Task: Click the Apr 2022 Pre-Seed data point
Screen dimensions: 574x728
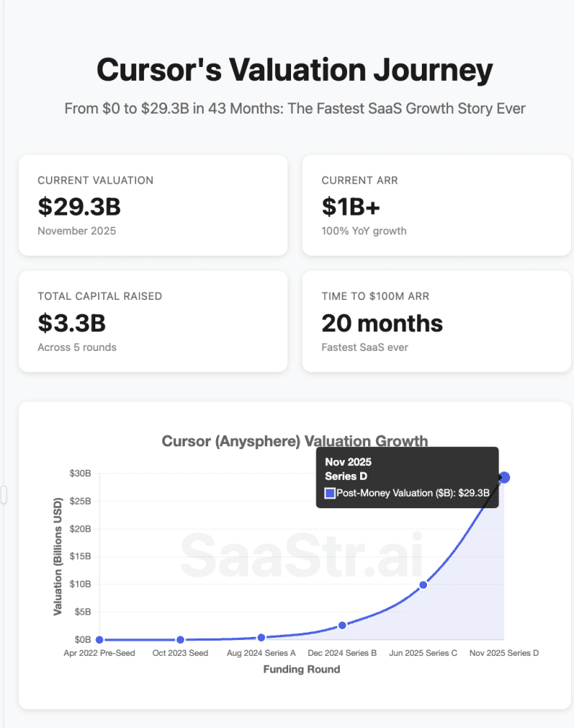Action: (x=99, y=639)
